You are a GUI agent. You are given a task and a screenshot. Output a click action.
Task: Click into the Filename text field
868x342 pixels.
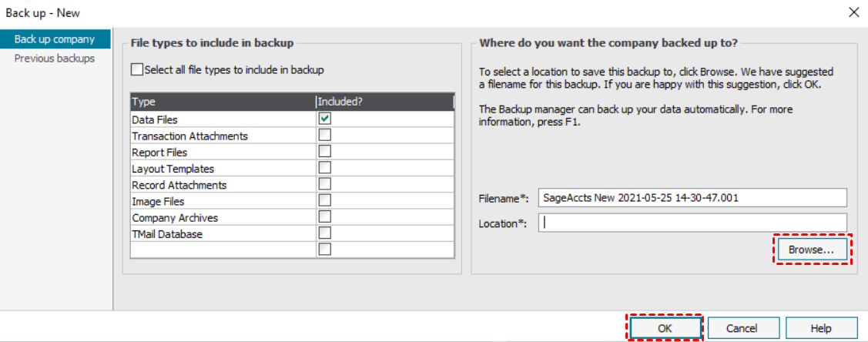692,197
